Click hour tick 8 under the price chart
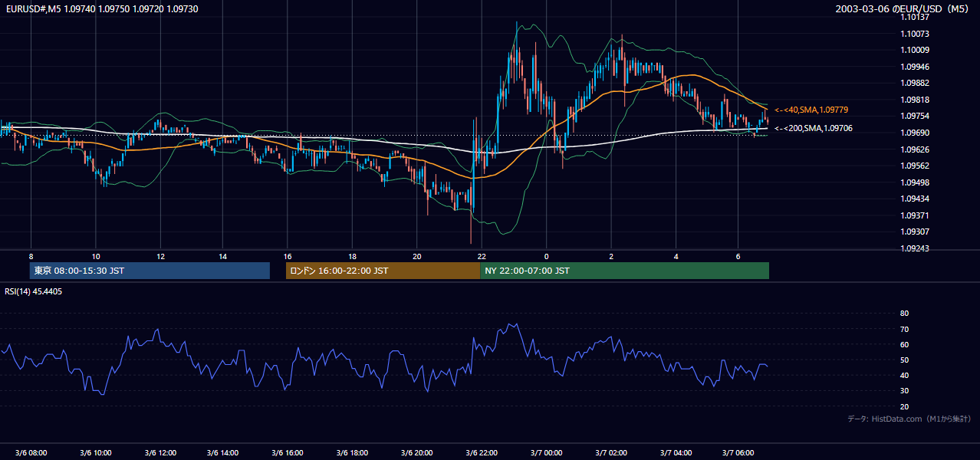980x460 pixels. [31, 256]
